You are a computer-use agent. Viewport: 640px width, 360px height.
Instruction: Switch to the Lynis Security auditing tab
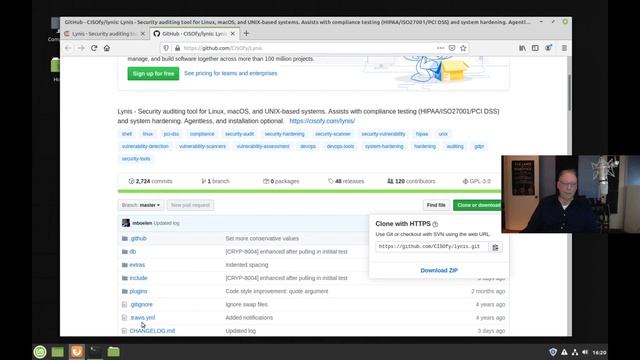pos(104,34)
